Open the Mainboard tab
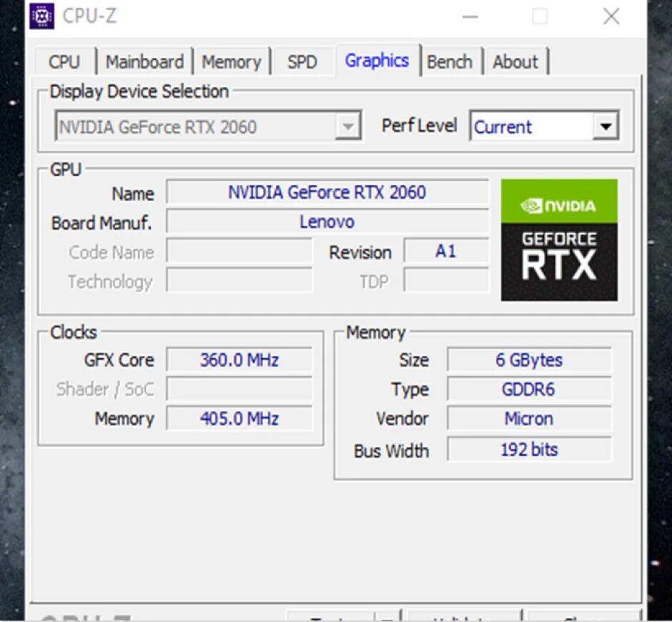 pyautogui.click(x=145, y=61)
